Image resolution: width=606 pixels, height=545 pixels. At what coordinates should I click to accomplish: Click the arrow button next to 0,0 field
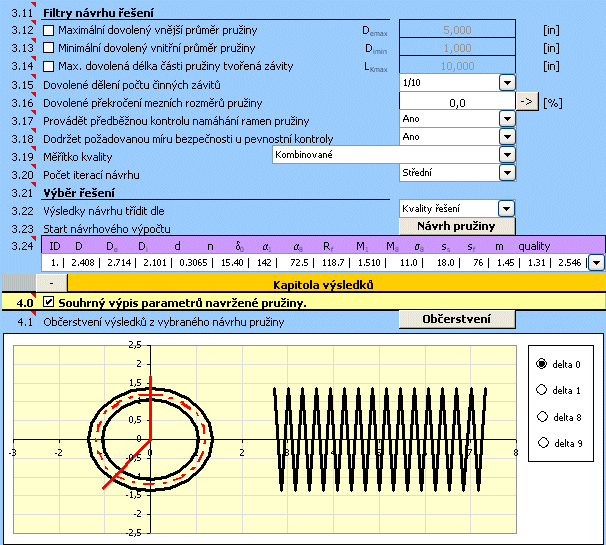527,102
